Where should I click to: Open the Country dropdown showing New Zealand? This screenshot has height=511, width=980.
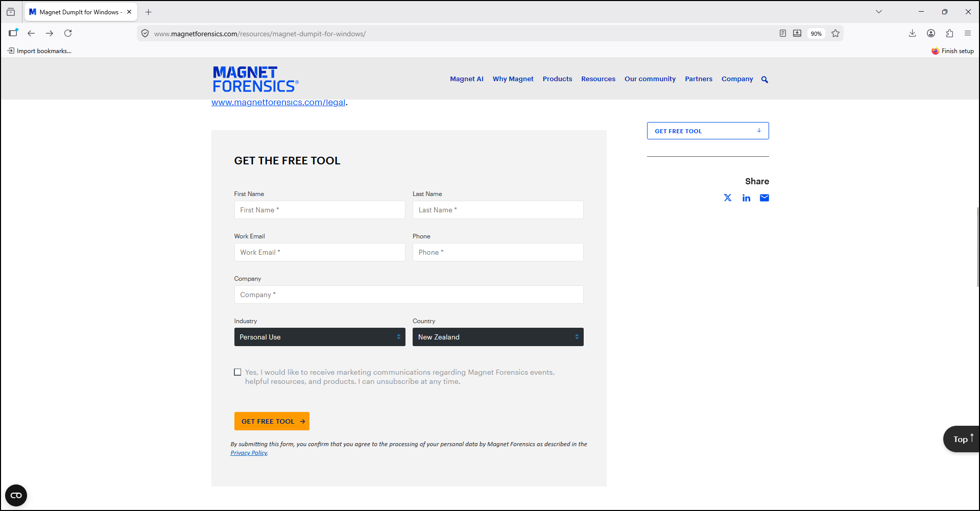point(498,337)
